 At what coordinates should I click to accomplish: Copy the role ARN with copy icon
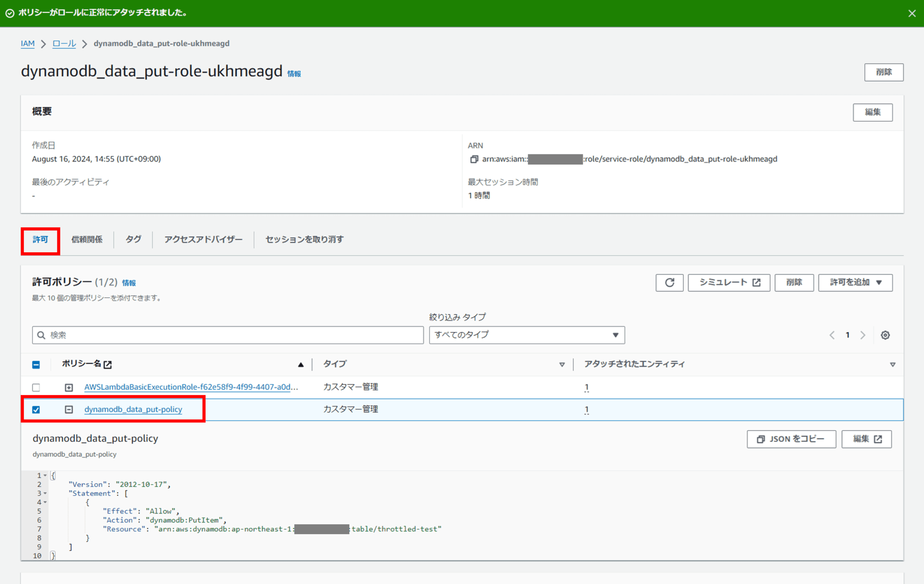[x=474, y=159]
